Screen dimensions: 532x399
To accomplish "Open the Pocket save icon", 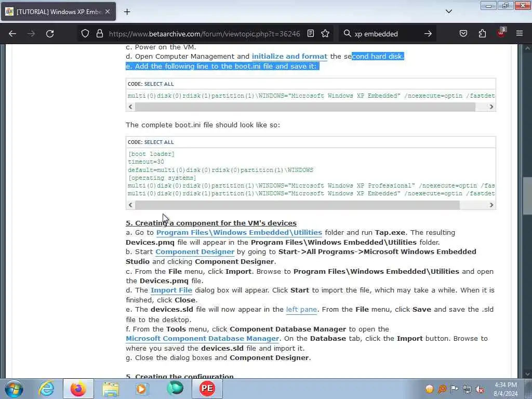I will [463, 34].
